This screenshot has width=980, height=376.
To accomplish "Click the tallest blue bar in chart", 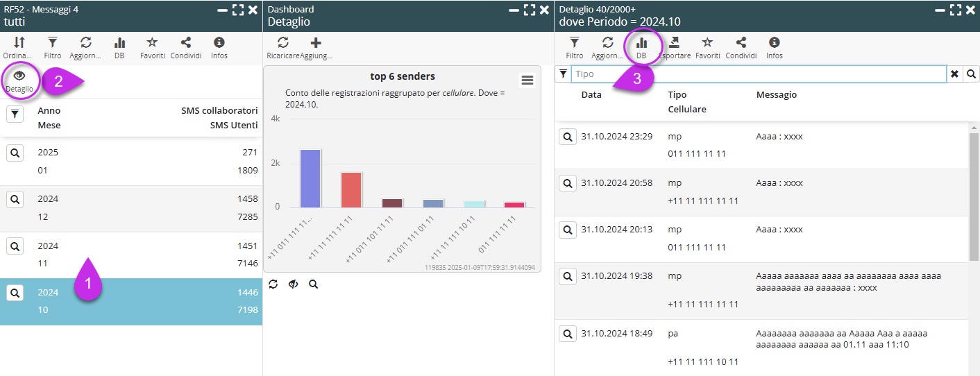I will pos(310,178).
